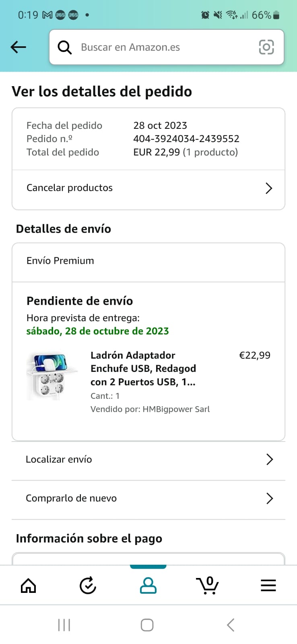297x644 pixels.
Task: Tap the Android recent apps button
Action: (64, 625)
